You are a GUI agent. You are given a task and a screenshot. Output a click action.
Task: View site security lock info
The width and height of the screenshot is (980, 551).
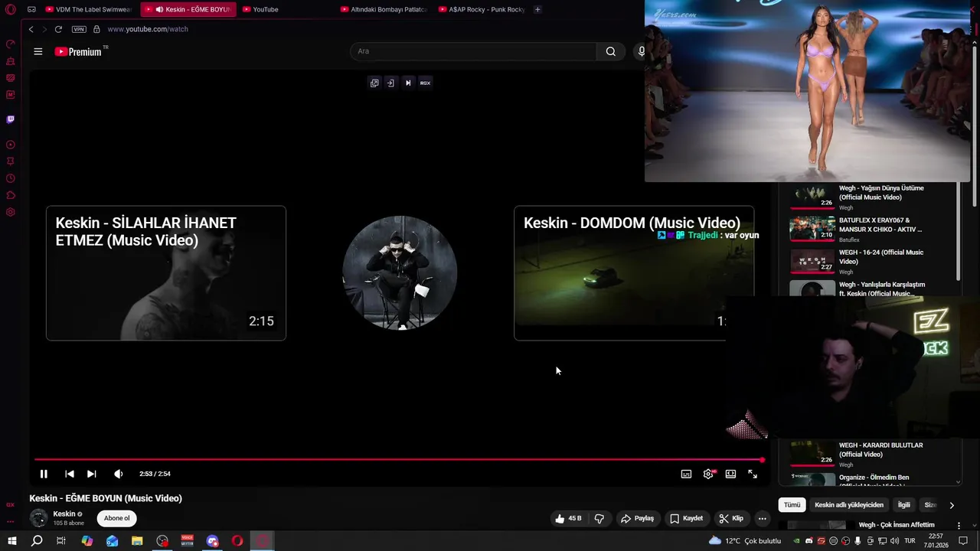(96, 29)
